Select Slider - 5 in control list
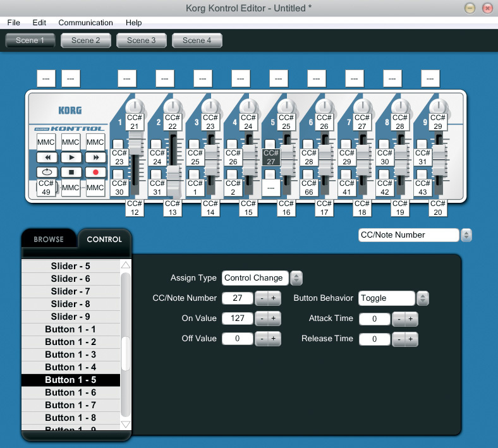The width and height of the screenshot is (498, 448). 71,266
